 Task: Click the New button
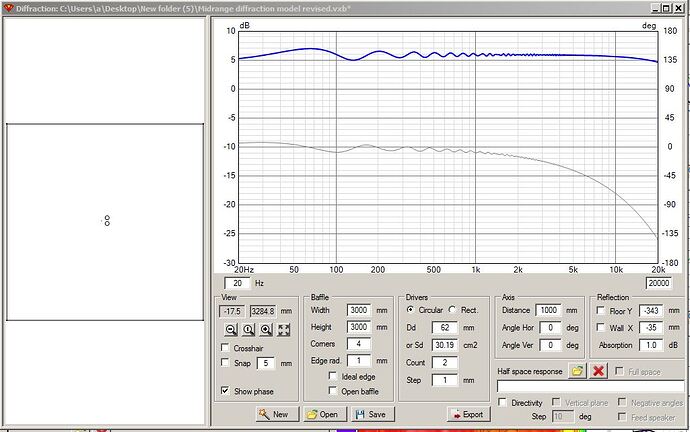(277, 414)
